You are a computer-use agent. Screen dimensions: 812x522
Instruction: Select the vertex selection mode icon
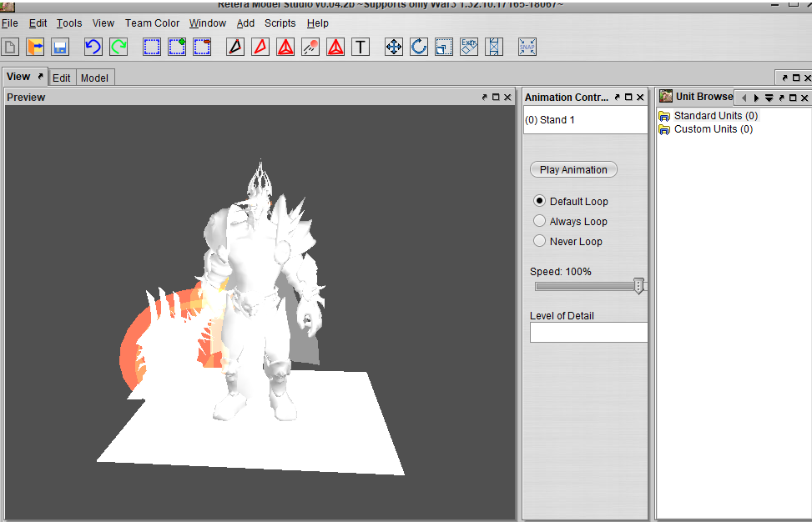[235, 47]
